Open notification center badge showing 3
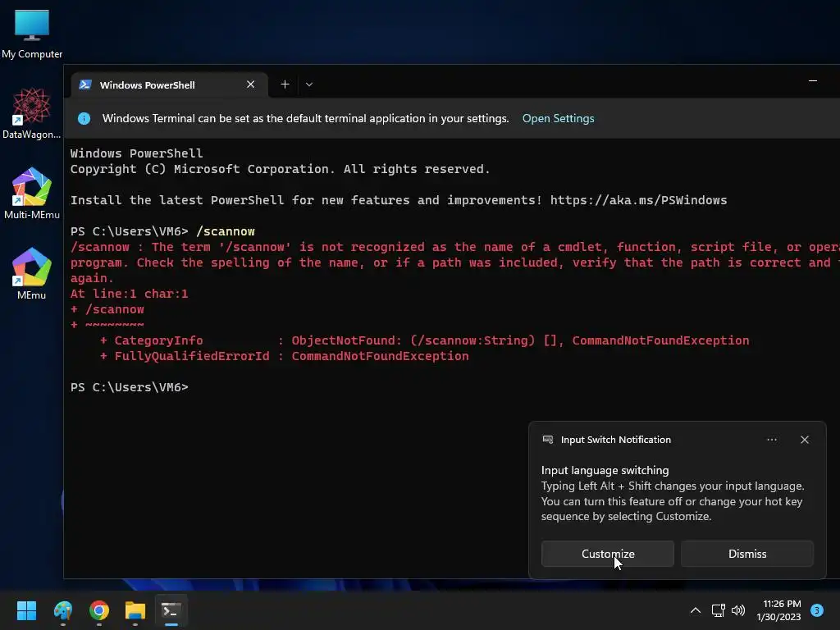Image resolution: width=840 pixels, height=630 pixels. 816,609
